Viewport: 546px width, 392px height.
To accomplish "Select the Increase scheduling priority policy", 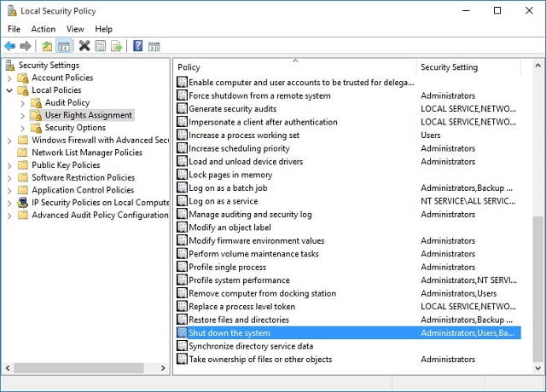I will point(348,148).
